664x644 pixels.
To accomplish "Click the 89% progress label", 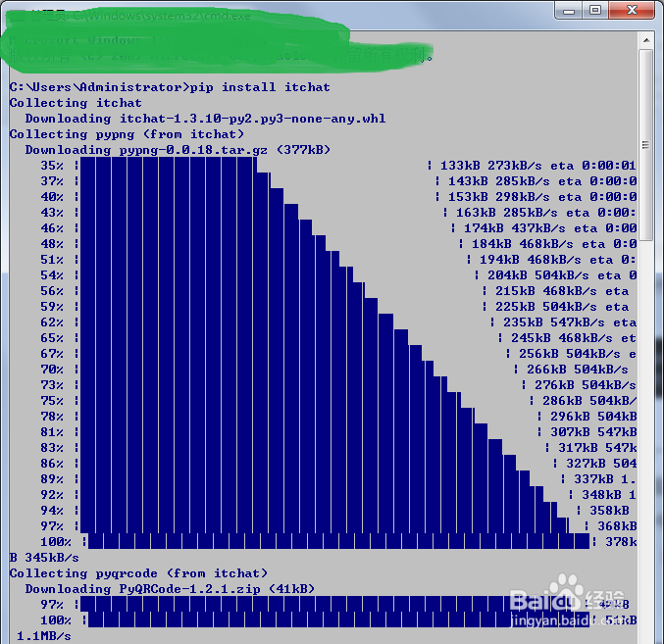I will point(52,479).
